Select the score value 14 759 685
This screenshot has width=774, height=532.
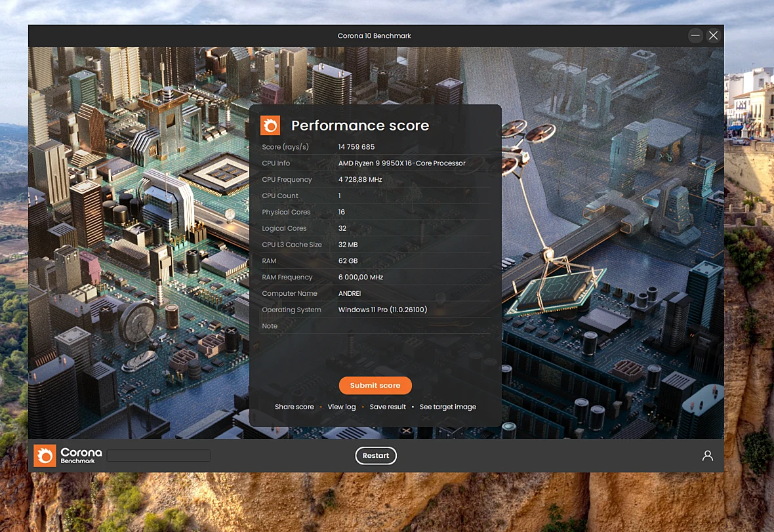pyautogui.click(x=356, y=147)
